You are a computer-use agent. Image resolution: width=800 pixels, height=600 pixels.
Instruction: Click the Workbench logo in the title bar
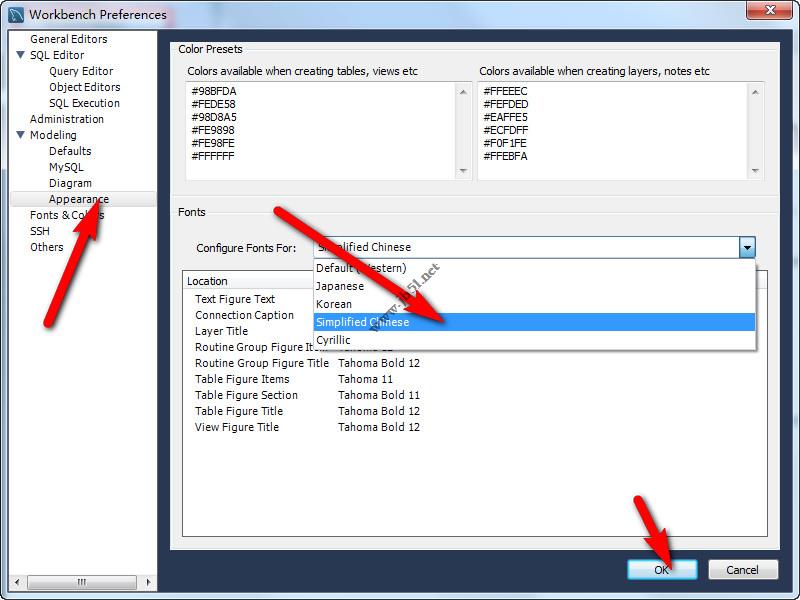14,14
